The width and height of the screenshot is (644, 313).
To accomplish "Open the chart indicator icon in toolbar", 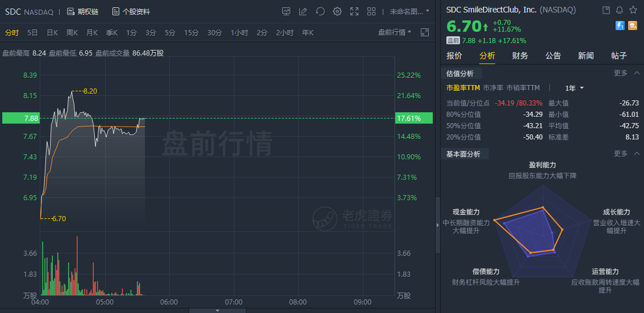I will (286, 11).
